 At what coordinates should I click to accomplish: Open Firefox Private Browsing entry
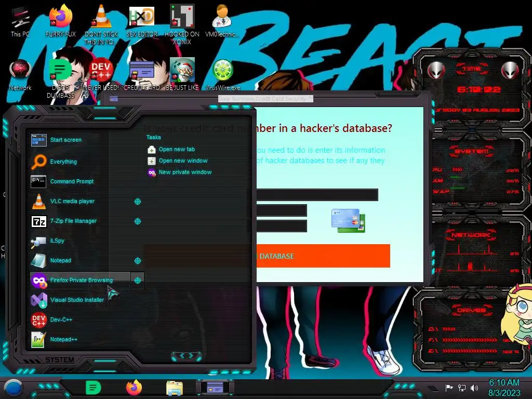[80, 280]
